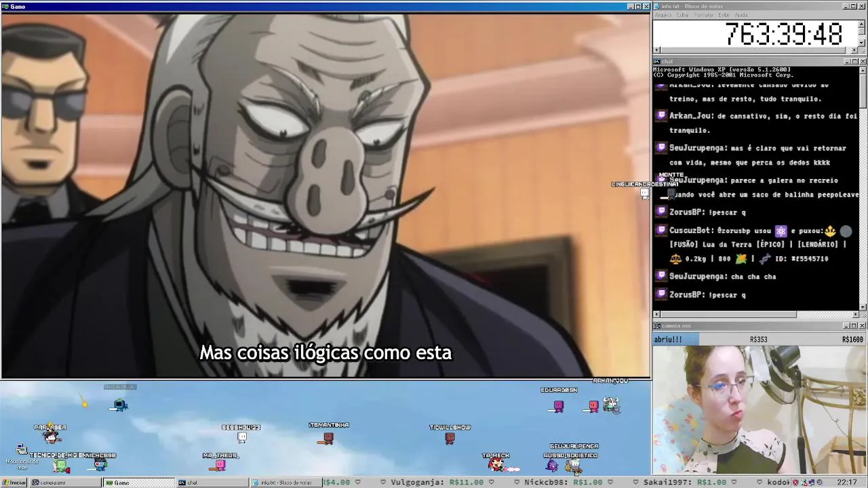Click the Game window title bar icon
This screenshot has width=868, height=488.
click(5, 7)
